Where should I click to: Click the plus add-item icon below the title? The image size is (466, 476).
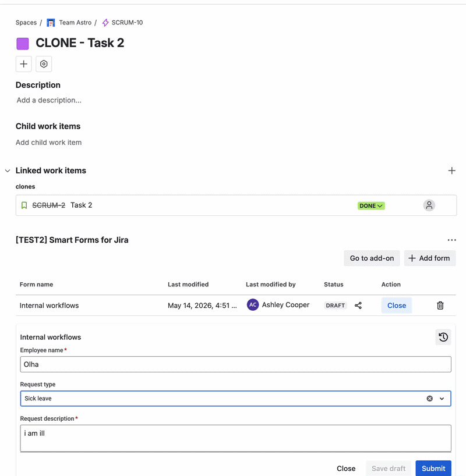(24, 64)
